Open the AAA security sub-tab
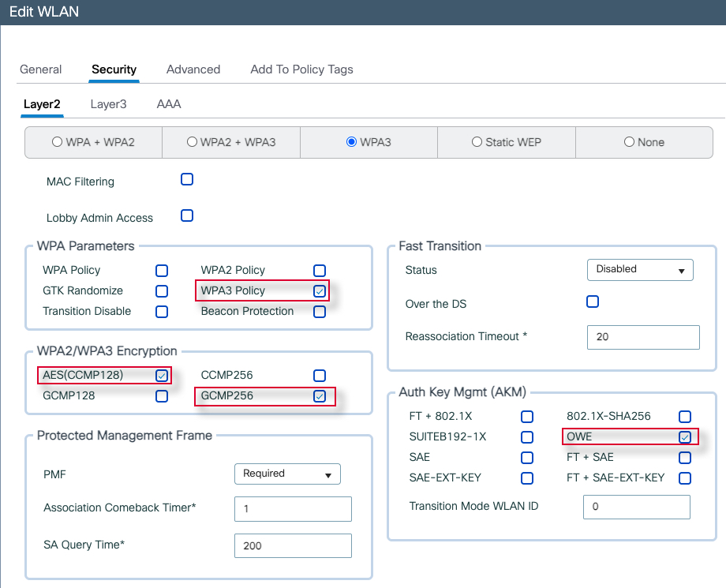The image size is (726, 588). [x=169, y=103]
